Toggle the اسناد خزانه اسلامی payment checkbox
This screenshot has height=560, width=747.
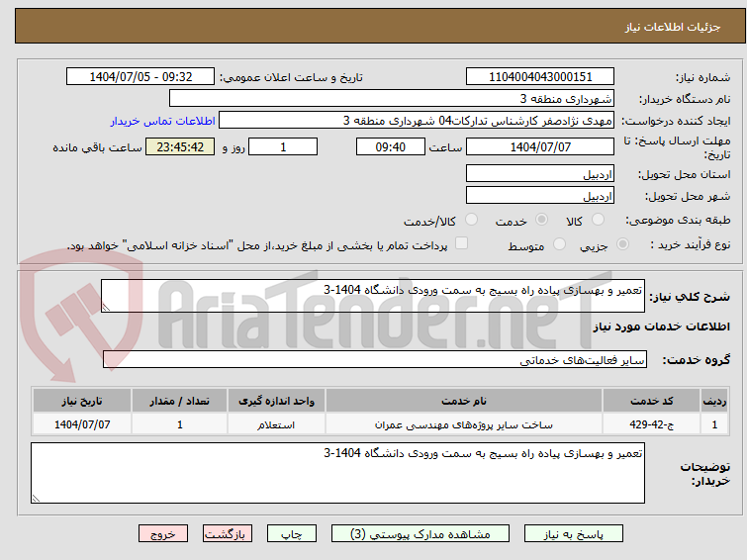(x=461, y=243)
